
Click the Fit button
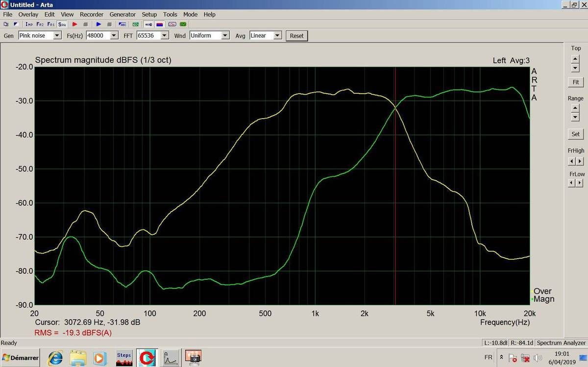[576, 82]
